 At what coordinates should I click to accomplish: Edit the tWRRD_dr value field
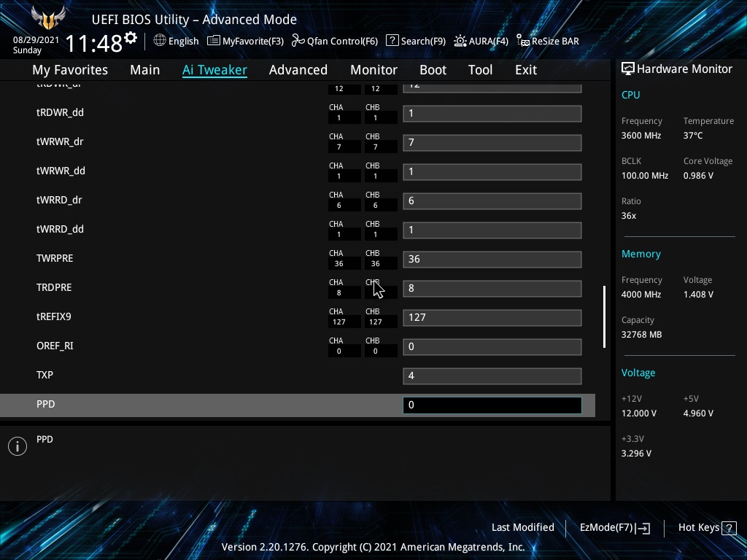coord(492,201)
